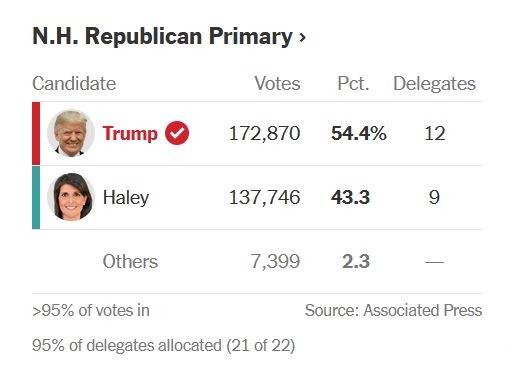Screen dimensions: 510x372
Task: Click Haley's 43.3 percentage
Action: [x=350, y=197]
